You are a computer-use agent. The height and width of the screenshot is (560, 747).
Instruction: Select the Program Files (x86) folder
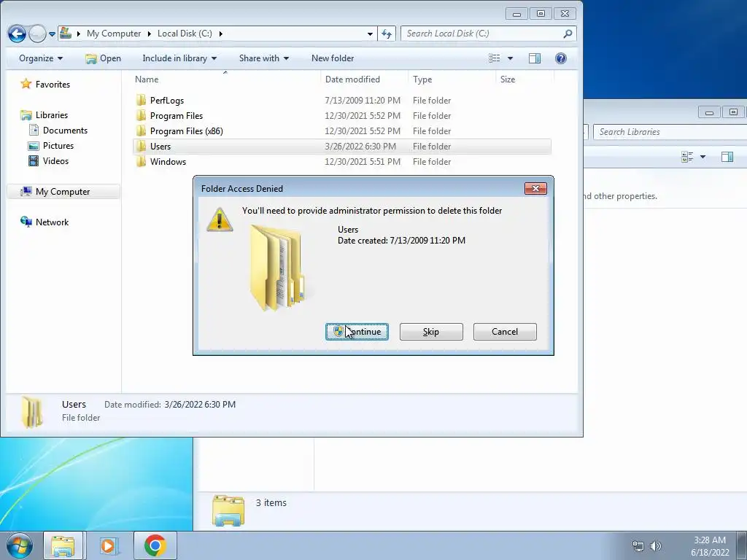click(x=186, y=131)
